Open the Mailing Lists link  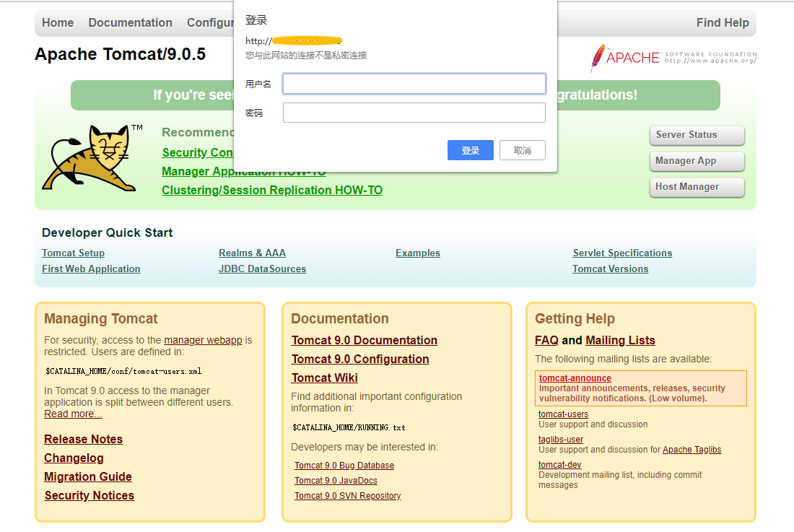pos(620,341)
